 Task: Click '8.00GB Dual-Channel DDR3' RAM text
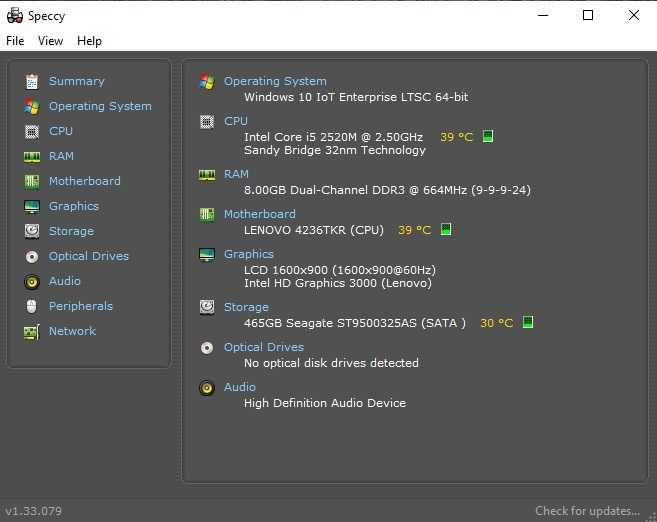(x=324, y=190)
